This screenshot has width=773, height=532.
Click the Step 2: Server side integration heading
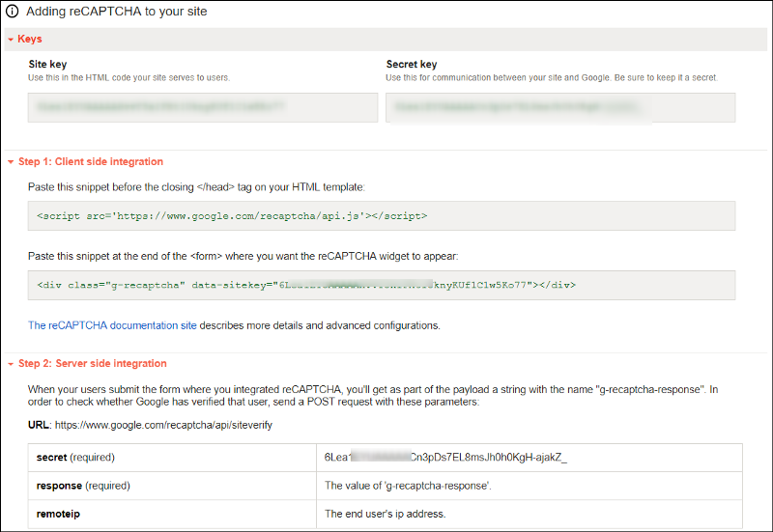[x=92, y=364]
